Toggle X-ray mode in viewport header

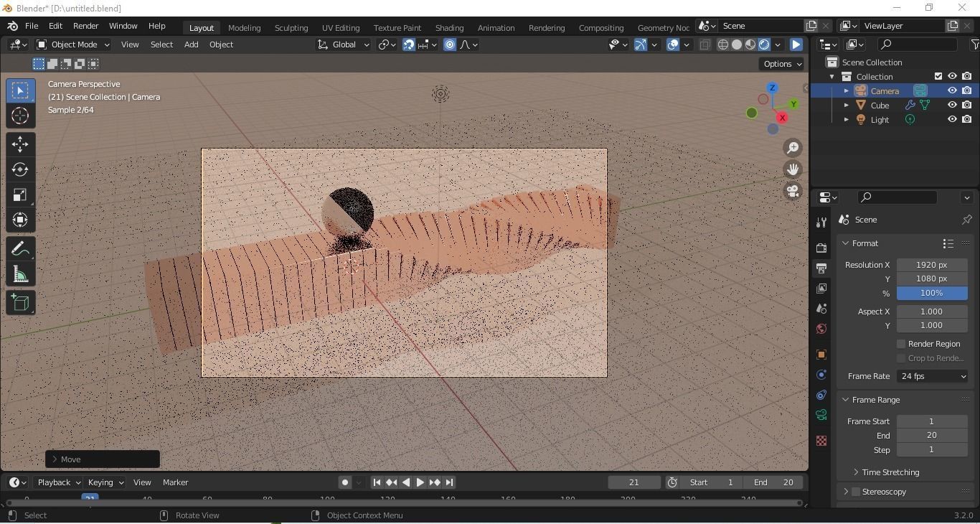coord(705,45)
